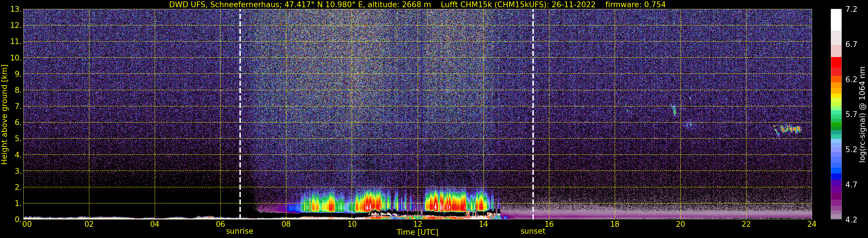Click the '5.2' colorbar value
868x238 pixels.
tap(851, 149)
